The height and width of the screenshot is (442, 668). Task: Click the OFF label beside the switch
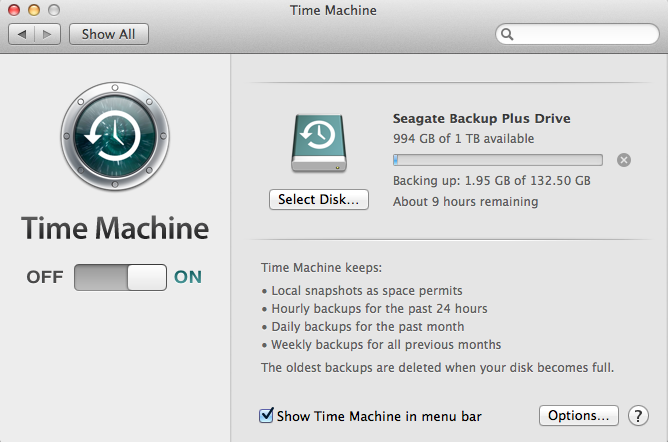[x=45, y=277]
